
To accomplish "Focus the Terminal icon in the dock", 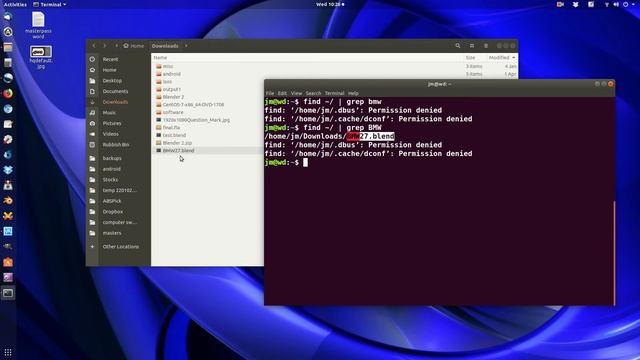I will (x=8, y=293).
